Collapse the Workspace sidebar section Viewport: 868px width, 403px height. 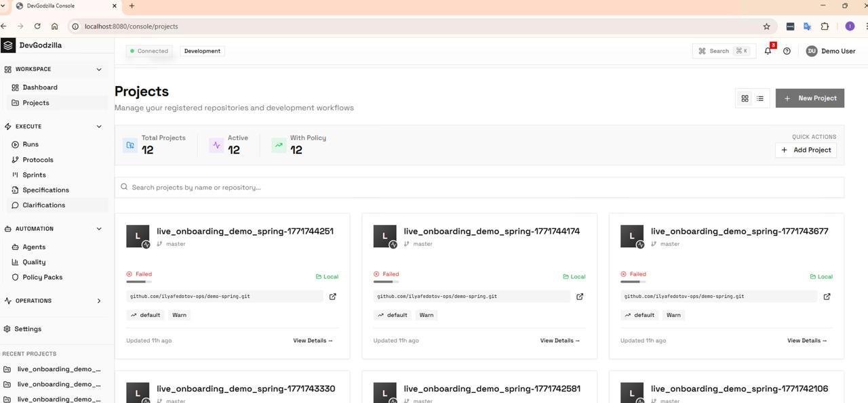click(99, 69)
